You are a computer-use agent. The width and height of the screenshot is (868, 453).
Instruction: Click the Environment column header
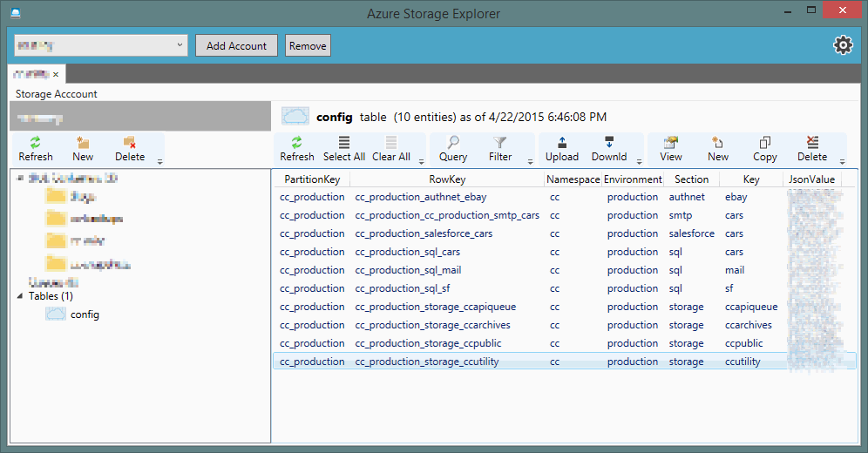click(633, 179)
